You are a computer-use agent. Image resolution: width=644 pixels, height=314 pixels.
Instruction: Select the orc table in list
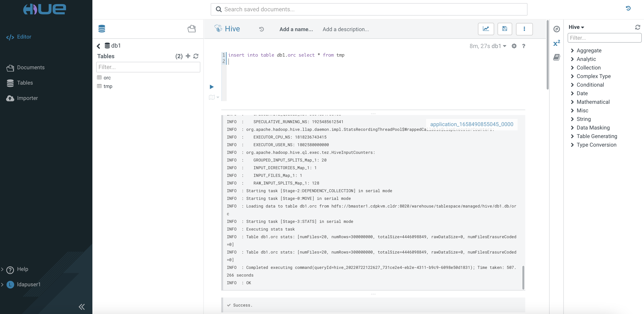pos(107,78)
